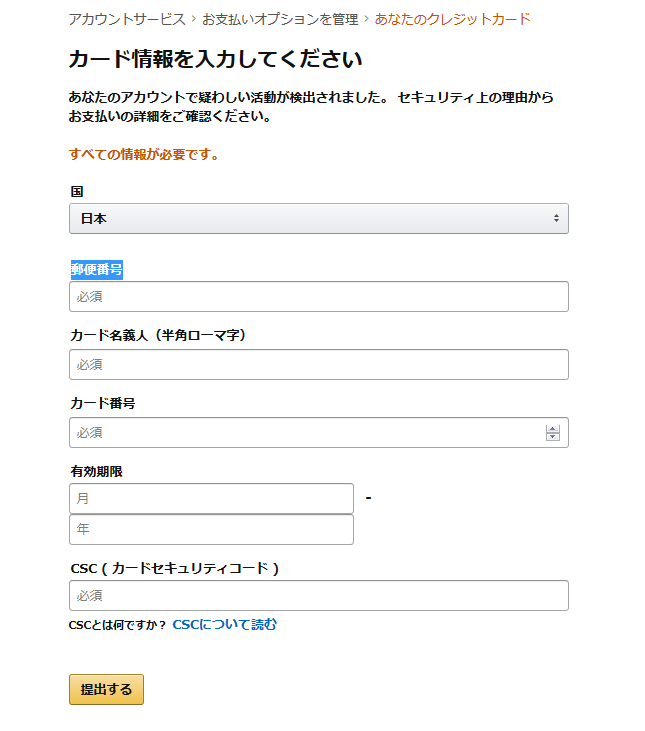Viewport: 645px width, 731px height.
Task: Decrease card number with down stepper arrow
Action: [x=553, y=436]
